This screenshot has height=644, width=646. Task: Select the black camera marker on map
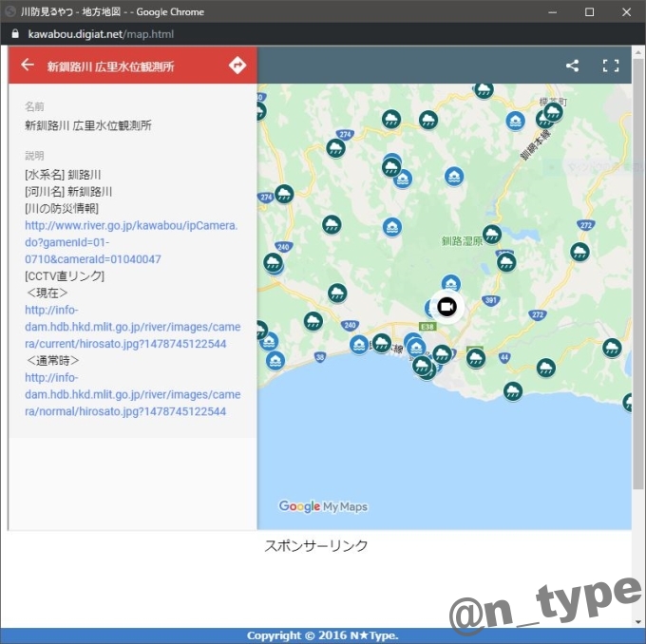[446, 306]
